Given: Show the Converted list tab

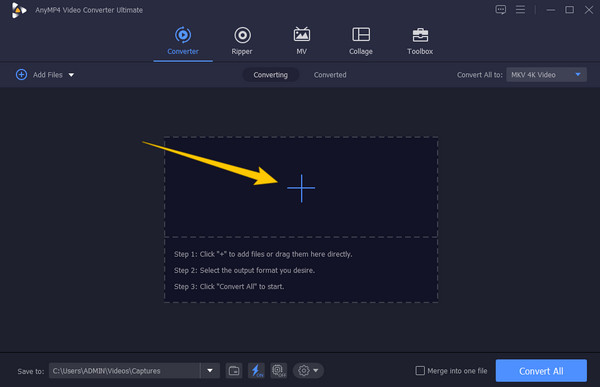Looking at the screenshot, I should [330, 75].
